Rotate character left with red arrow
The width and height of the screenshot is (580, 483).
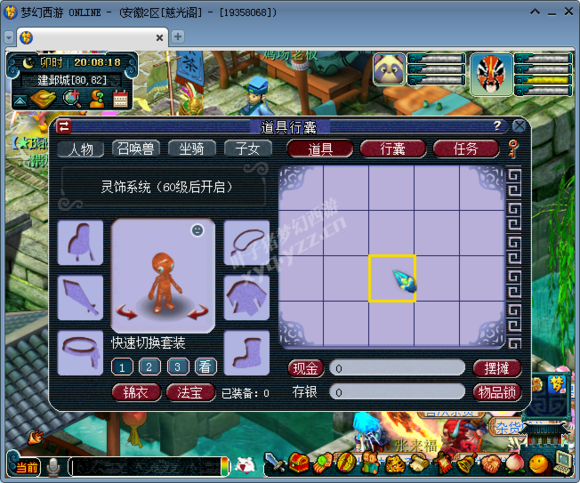127,312
